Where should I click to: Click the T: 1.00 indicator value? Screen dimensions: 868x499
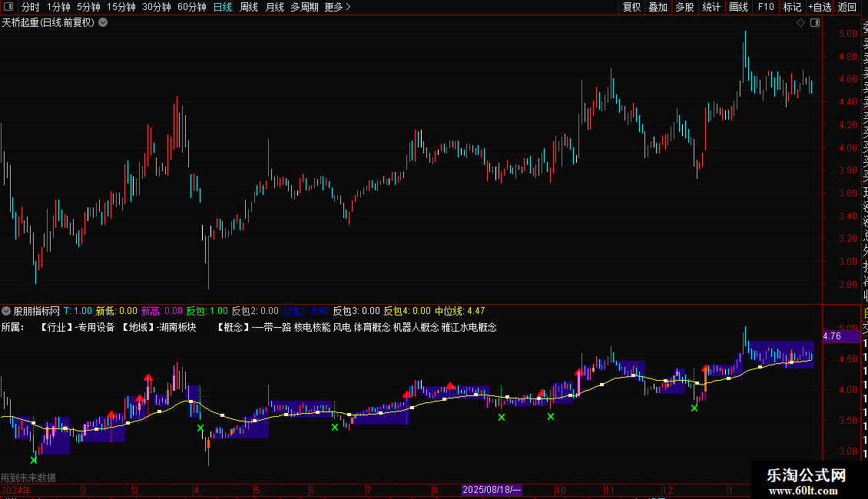(x=78, y=311)
